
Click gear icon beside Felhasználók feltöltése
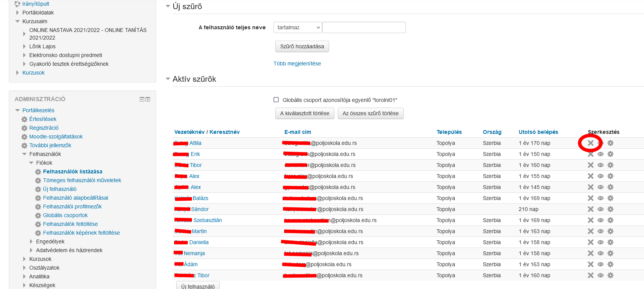coord(38,224)
